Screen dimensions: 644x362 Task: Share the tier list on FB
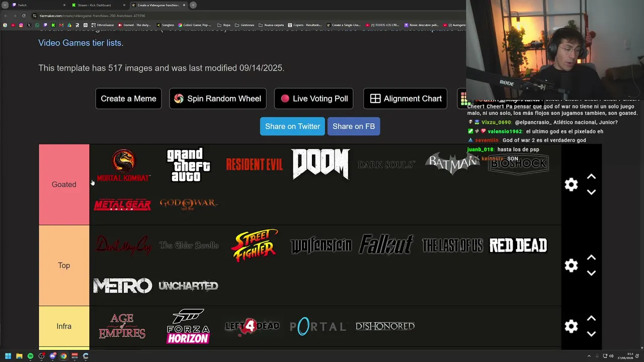354,126
